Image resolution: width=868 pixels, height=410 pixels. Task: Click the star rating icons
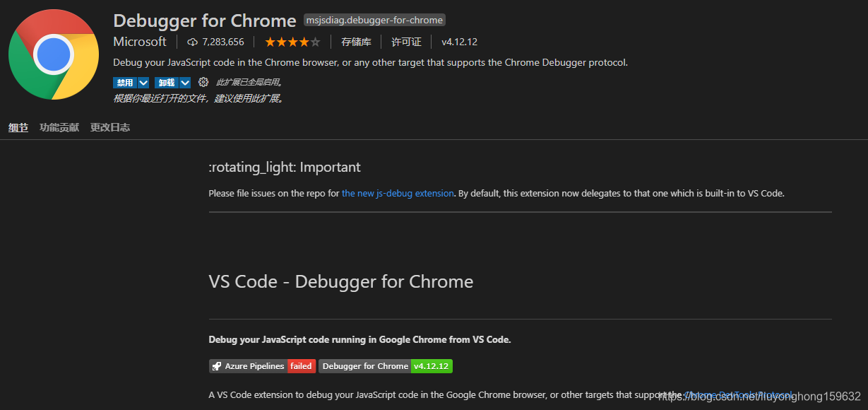click(x=292, y=42)
